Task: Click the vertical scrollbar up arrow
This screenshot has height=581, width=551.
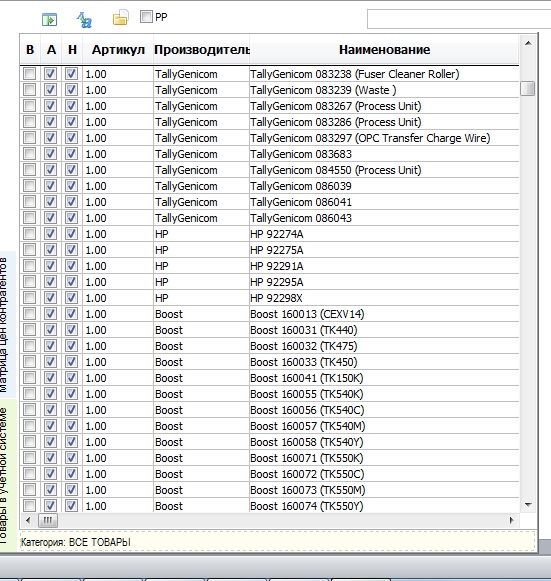Action: tap(528, 43)
